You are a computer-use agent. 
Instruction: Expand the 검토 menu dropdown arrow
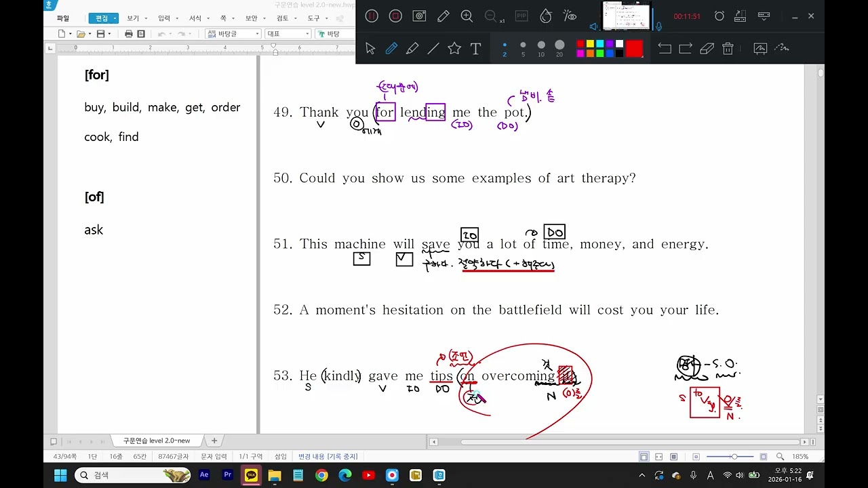[294, 19]
